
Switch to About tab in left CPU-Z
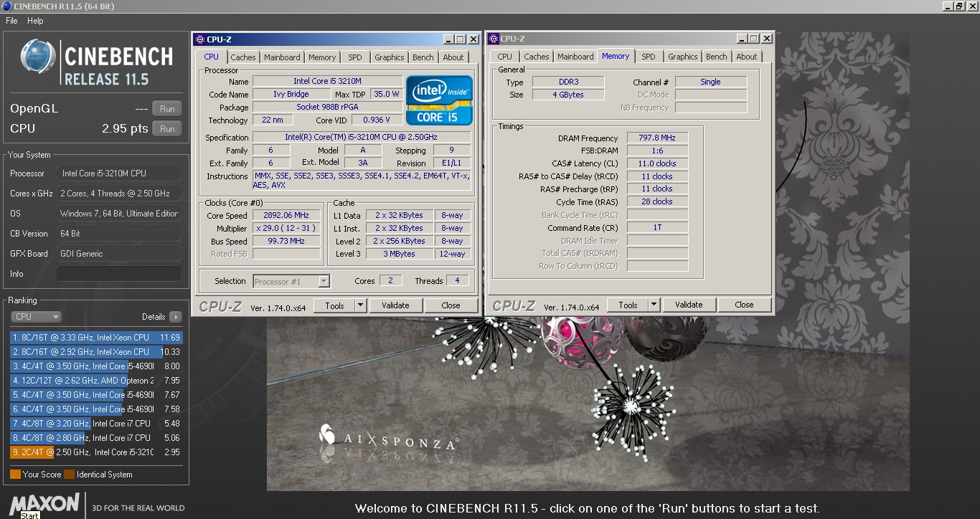click(453, 57)
